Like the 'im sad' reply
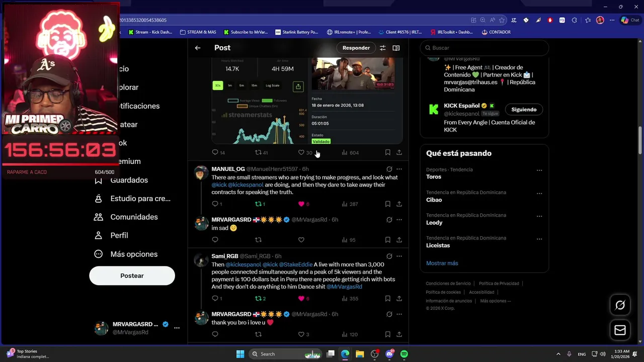 click(x=301, y=240)
